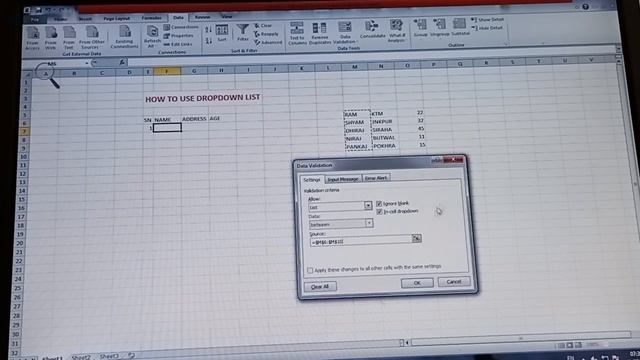Click the Subtotal icon
Screen dimensions: 640x360
coord(460,27)
